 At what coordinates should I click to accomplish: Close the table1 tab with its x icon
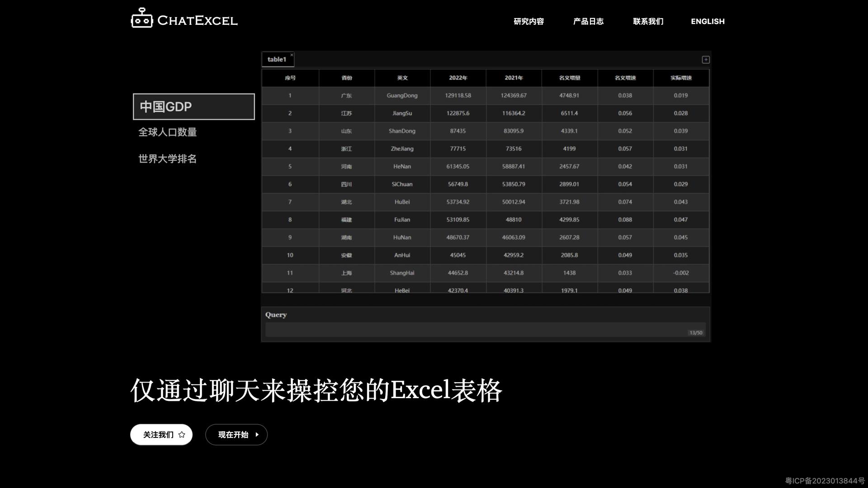click(x=292, y=54)
